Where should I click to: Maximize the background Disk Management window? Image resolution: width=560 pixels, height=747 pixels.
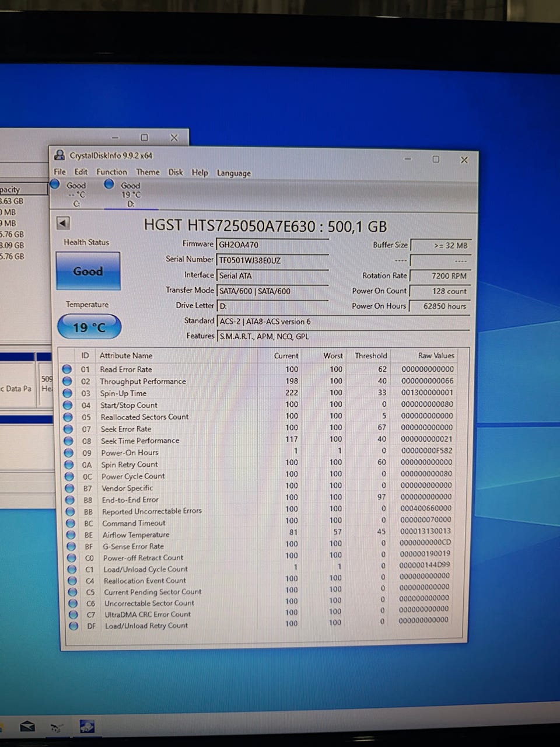pos(145,138)
